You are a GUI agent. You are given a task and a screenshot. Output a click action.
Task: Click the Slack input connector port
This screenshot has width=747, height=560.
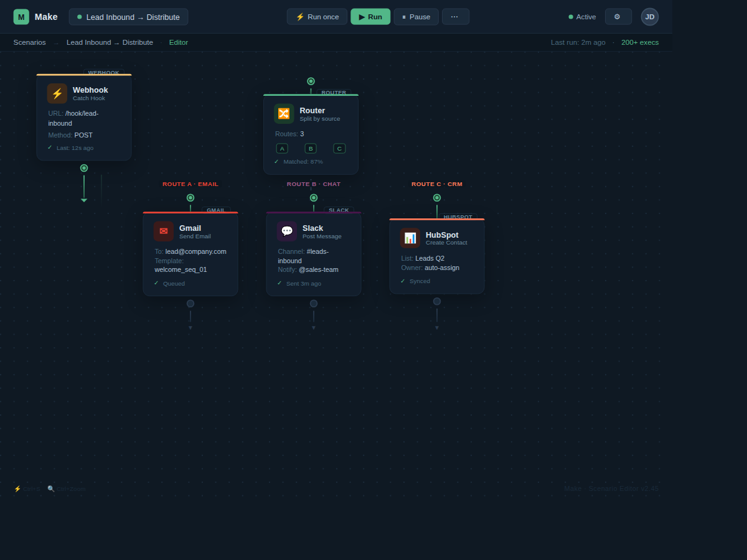point(314,198)
